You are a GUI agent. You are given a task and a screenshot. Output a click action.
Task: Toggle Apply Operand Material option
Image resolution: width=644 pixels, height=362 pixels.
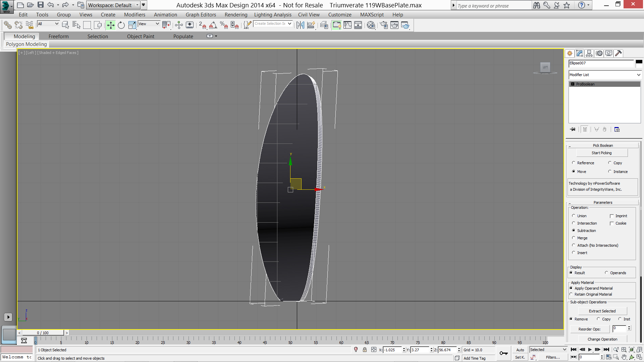(x=572, y=288)
